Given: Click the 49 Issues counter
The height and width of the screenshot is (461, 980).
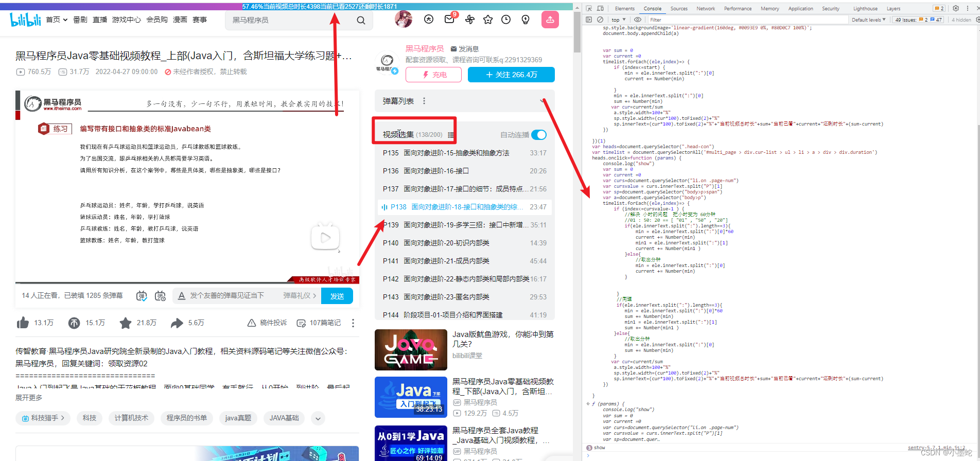Looking at the screenshot, I should point(919,20).
